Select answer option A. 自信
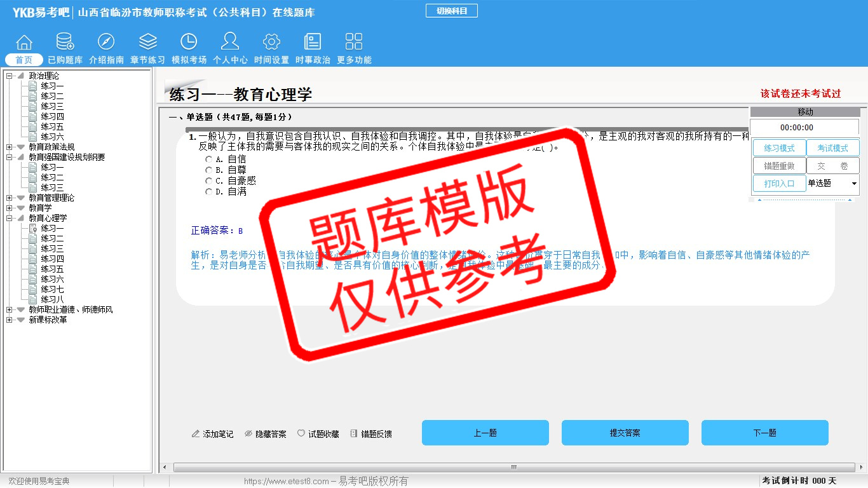 pyautogui.click(x=209, y=159)
